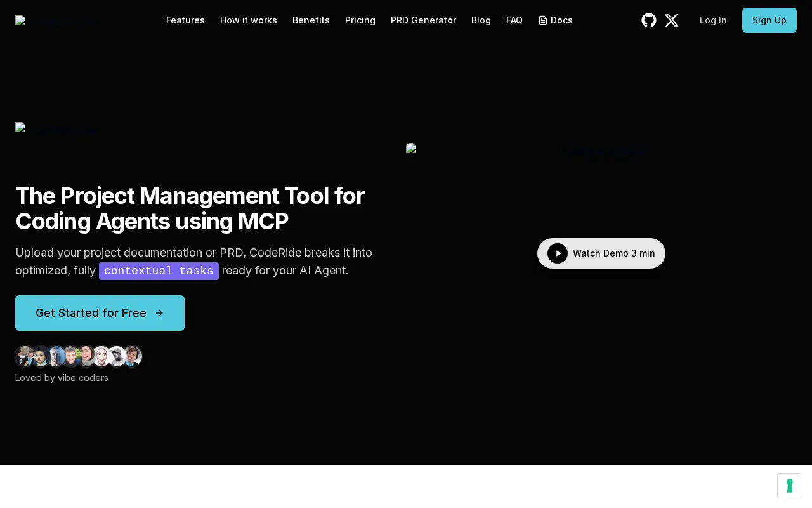Open the FAQ nav link

[x=514, y=20]
